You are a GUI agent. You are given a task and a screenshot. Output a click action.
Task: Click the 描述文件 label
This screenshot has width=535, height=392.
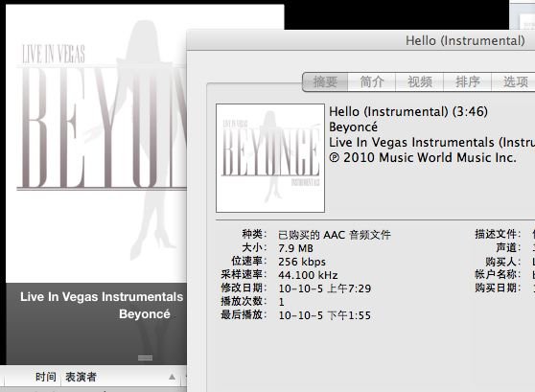tap(498, 234)
